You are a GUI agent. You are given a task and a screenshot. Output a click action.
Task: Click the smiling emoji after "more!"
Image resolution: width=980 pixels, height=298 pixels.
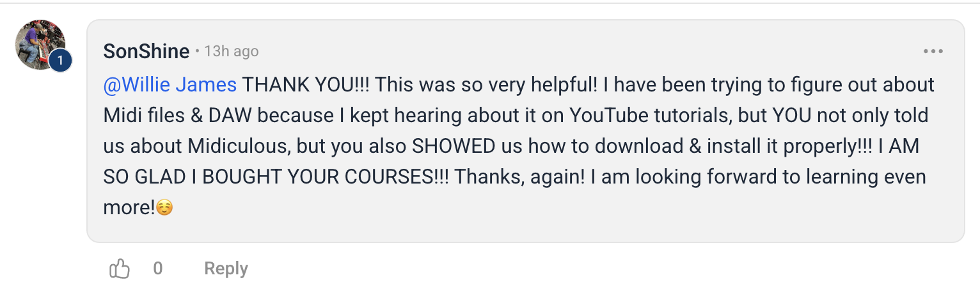(164, 208)
